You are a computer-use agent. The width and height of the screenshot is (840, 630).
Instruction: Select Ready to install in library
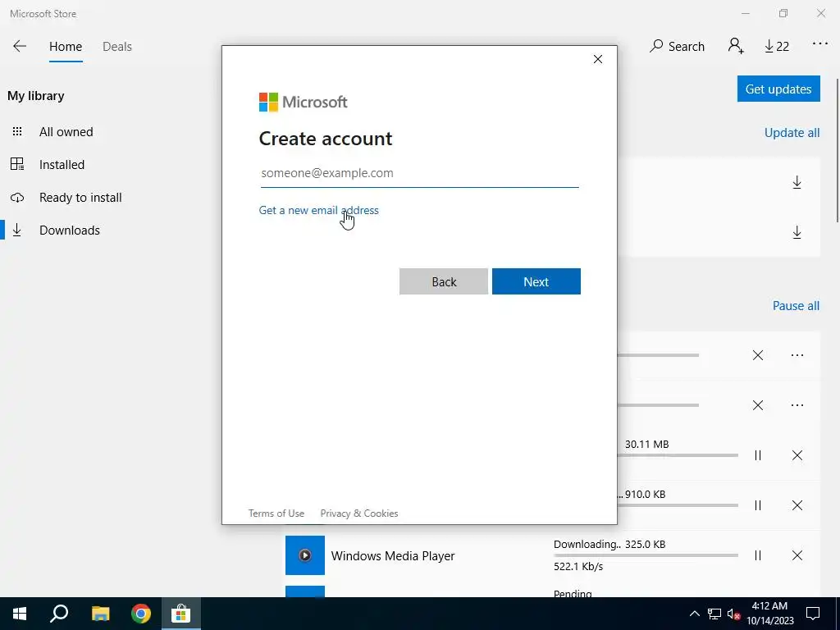click(x=80, y=197)
